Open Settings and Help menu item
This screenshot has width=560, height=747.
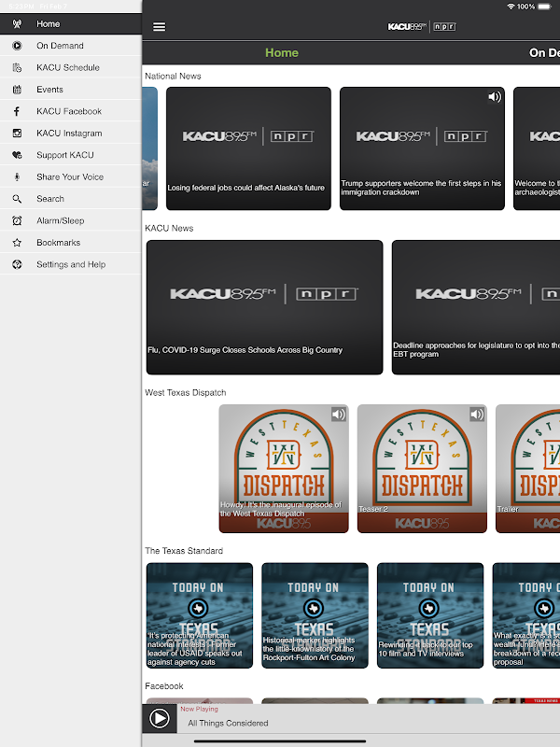point(71,265)
